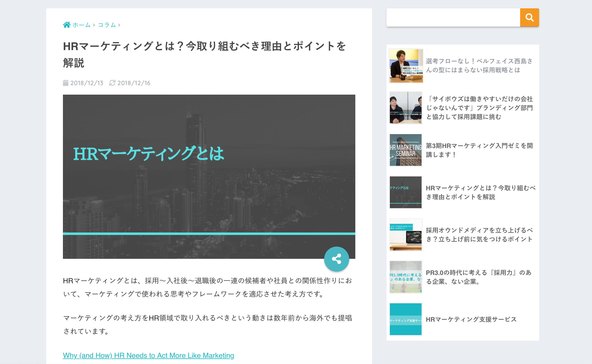Click the orange search magnifier button
592x364 pixels.
tap(529, 18)
